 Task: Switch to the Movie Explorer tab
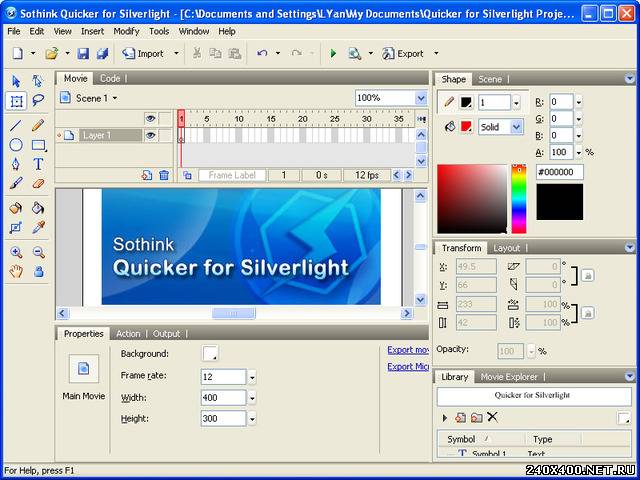[509, 377]
